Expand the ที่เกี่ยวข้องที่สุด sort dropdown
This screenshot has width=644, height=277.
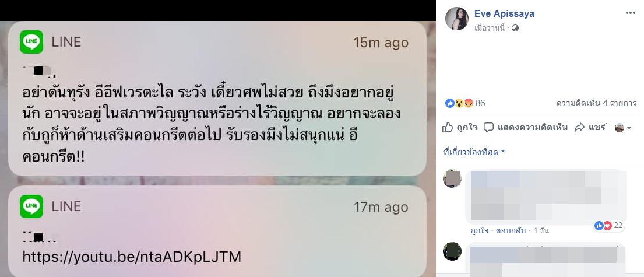click(x=474, y=152)
